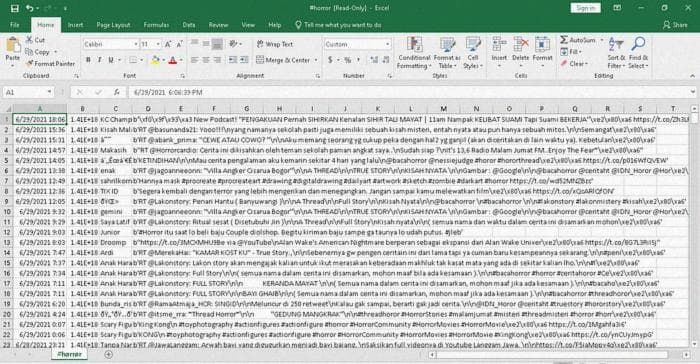Click the Undo arrow in the quick access toolbar
The height and width of the screenshot is (364, 700).
point(29,8)
